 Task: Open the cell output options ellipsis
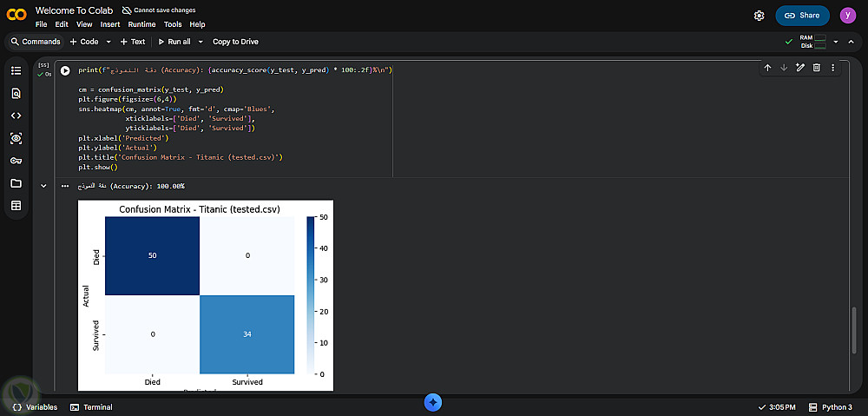point(65,186)
